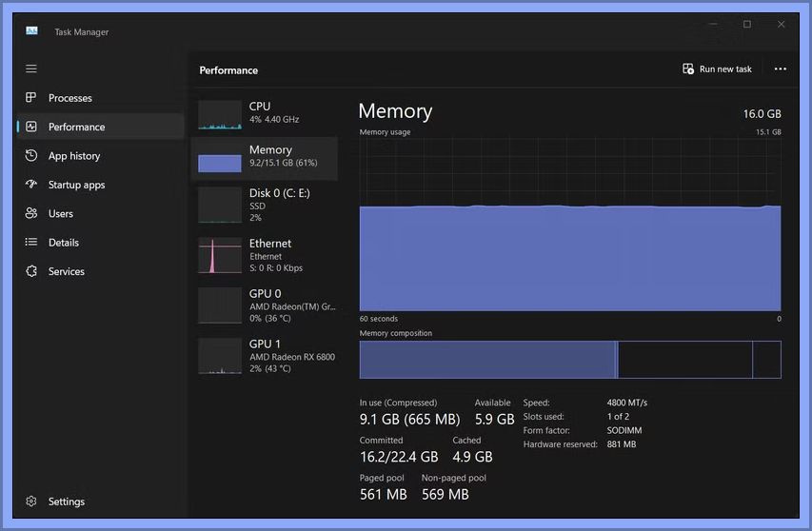Click the Task Manager app icon in title bar
Image resolution: width=812 pixels, height=531 pixels.
31,31
